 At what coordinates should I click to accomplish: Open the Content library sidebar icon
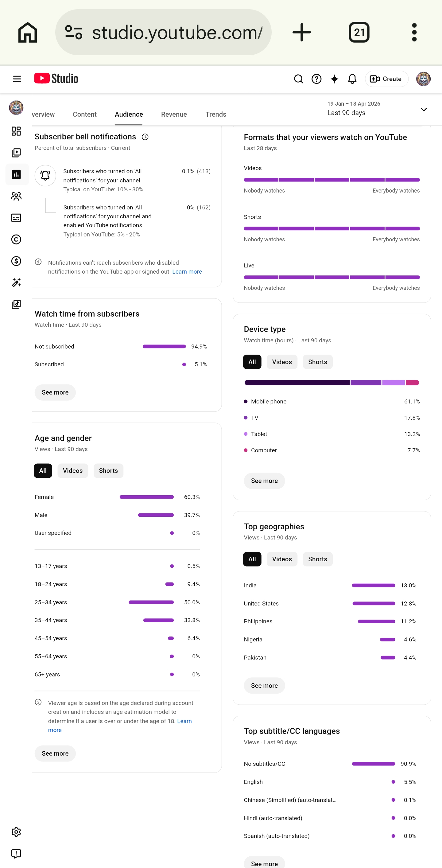coord(16,153)
